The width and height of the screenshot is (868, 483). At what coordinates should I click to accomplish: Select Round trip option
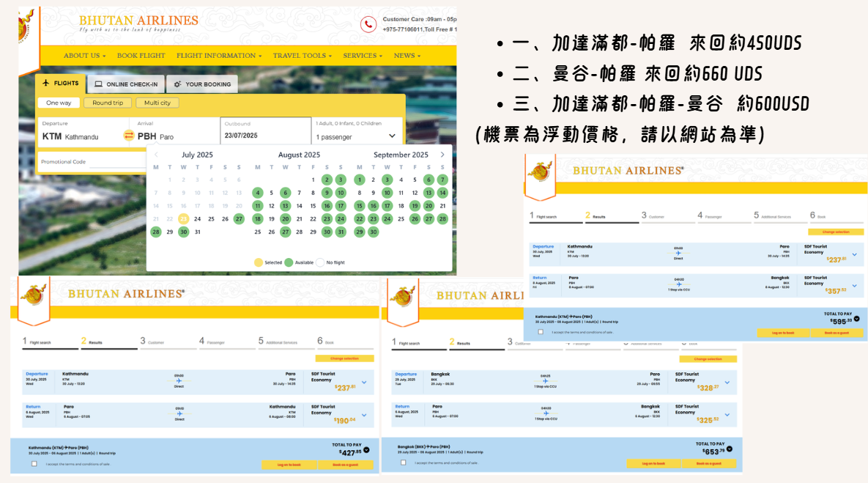tap(108, 103)
